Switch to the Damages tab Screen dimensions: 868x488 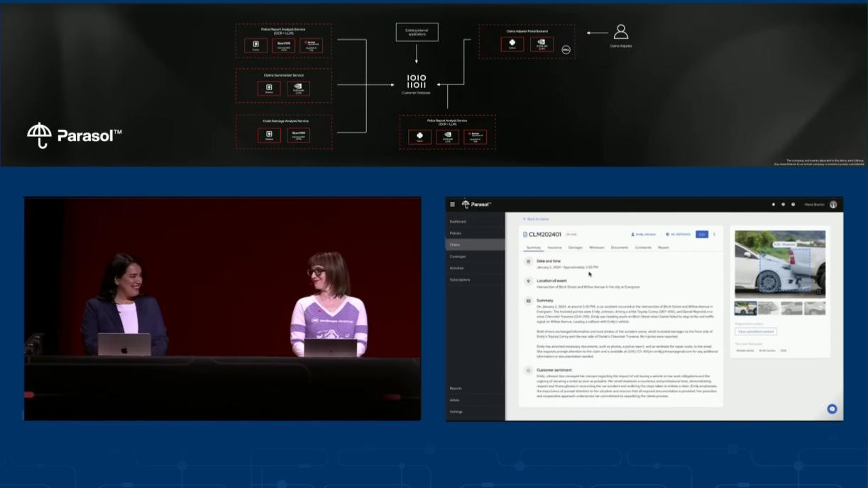tap(576, 248)
